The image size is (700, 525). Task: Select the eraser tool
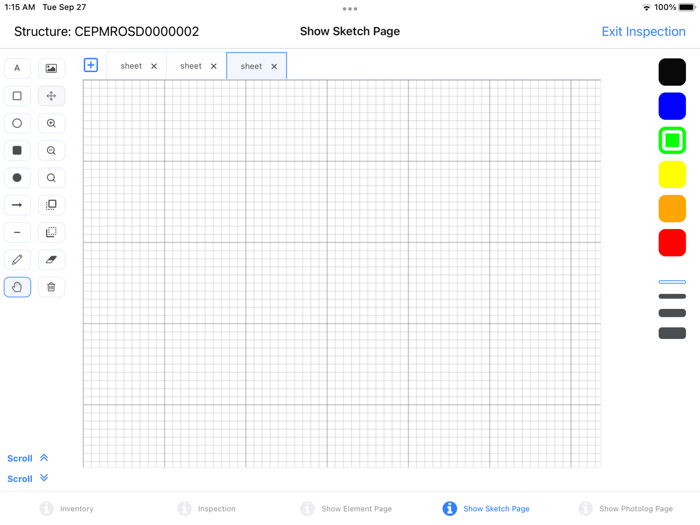tap(51, 260)
